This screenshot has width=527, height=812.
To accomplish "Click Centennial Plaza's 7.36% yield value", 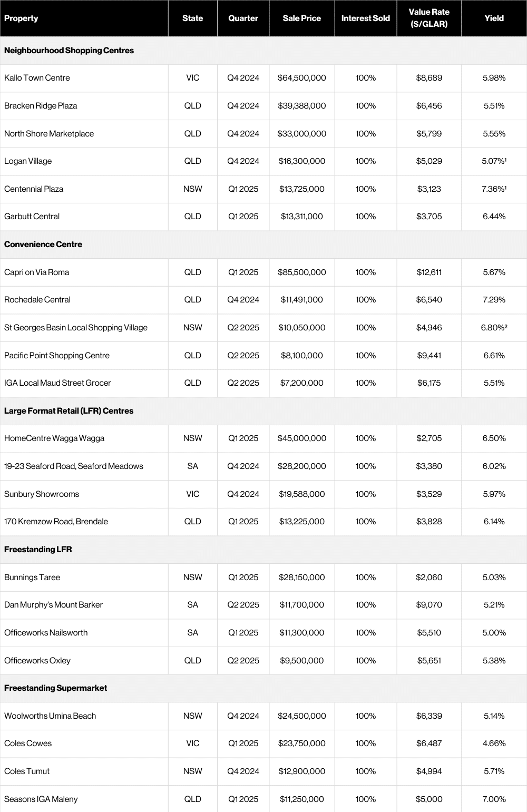I will [493, 189].
